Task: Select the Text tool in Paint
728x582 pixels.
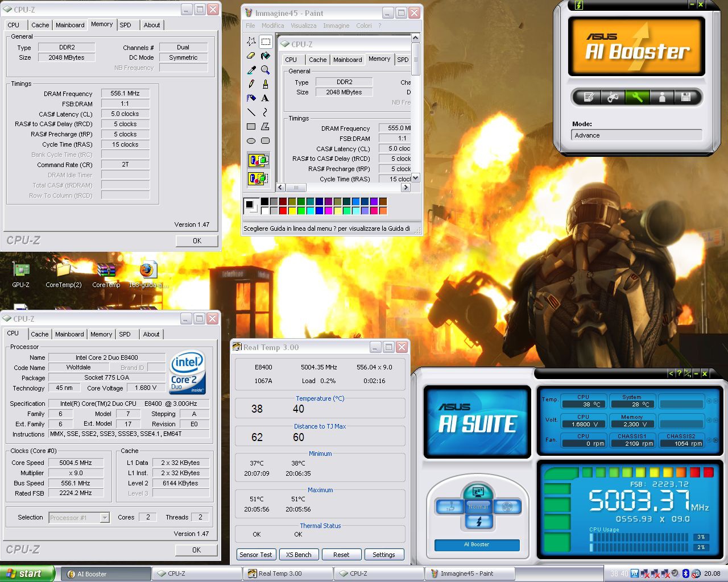Action: click(x=265, y=98)
